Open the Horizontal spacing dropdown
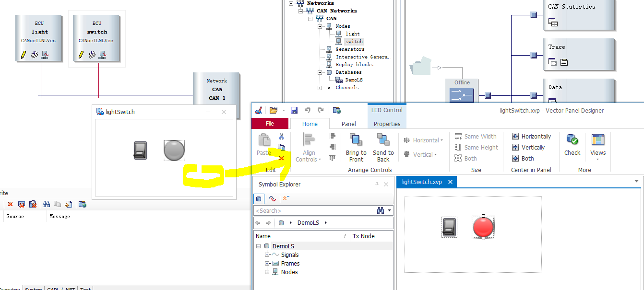The image size is (644, 290). point(423,140)
